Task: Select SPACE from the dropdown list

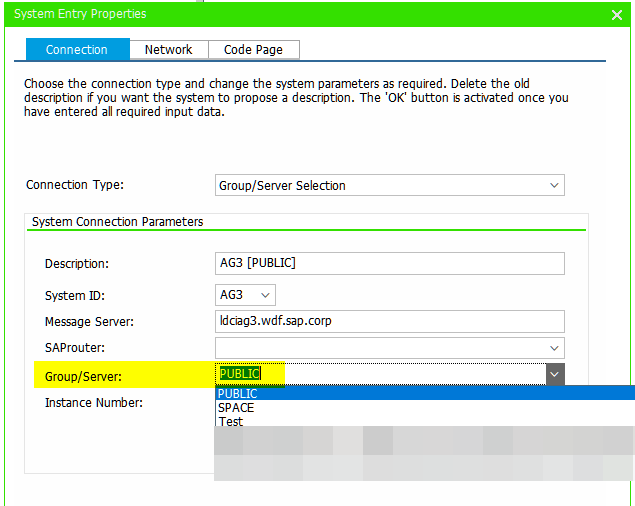Action: 425,408
